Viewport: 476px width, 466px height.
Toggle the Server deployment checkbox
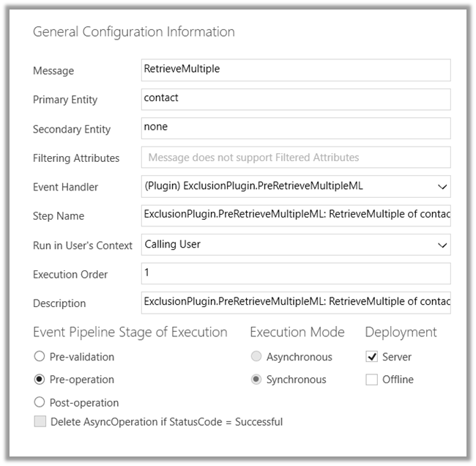371,357
